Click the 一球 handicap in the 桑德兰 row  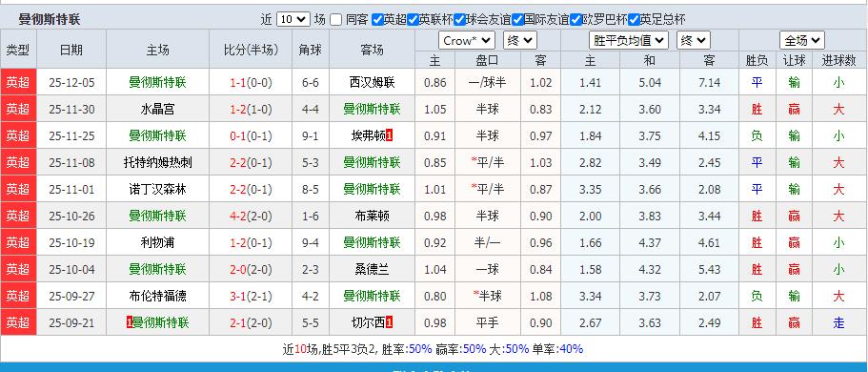(x=487, y=269)
